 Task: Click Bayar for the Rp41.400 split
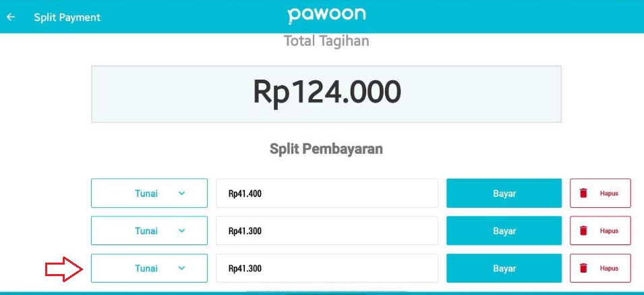click(x=504, y=193)
